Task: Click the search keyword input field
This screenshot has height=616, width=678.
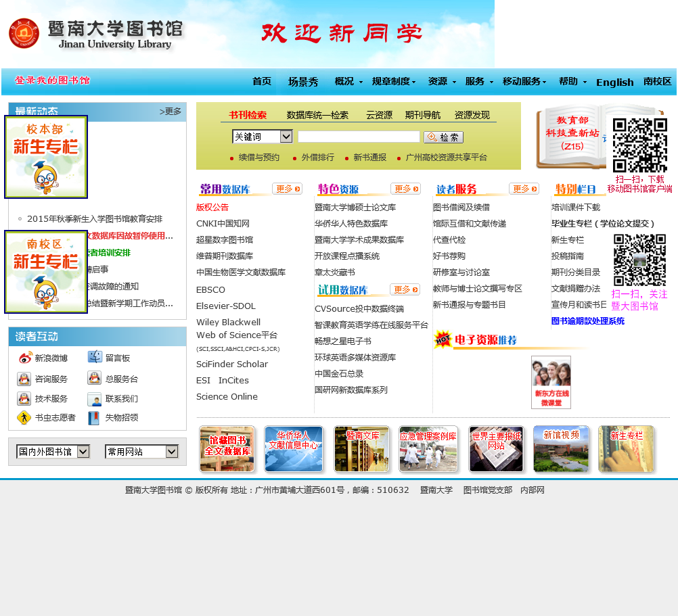Action: click(x=359, y=137)
